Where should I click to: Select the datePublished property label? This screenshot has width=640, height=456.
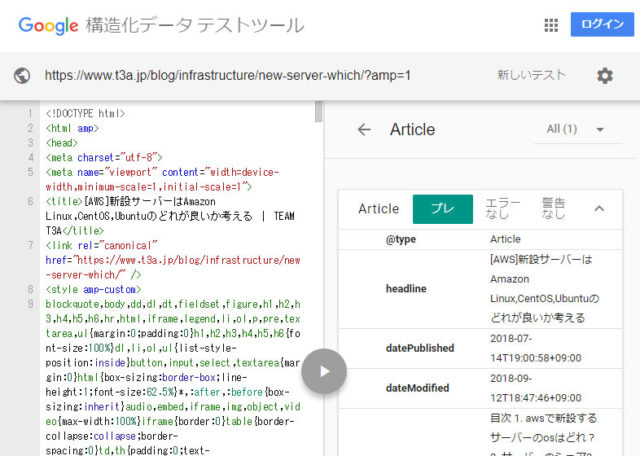pyautogui.click(x=420, y=348)
